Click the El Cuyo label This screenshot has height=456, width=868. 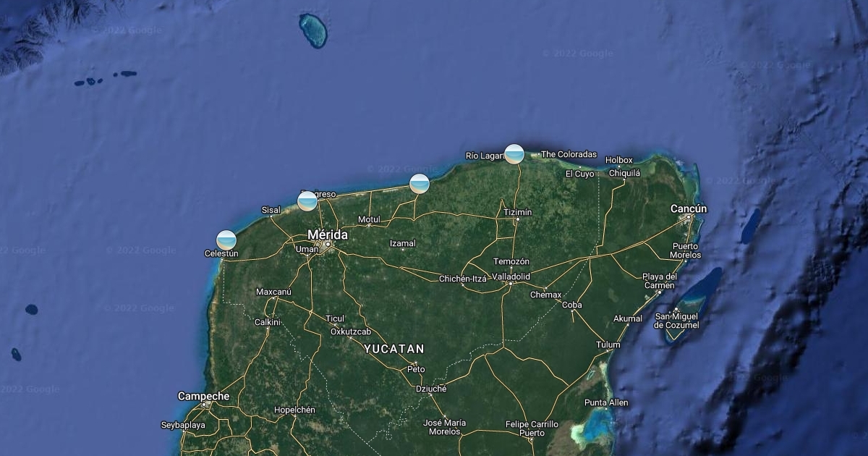[x=579, y=174]
